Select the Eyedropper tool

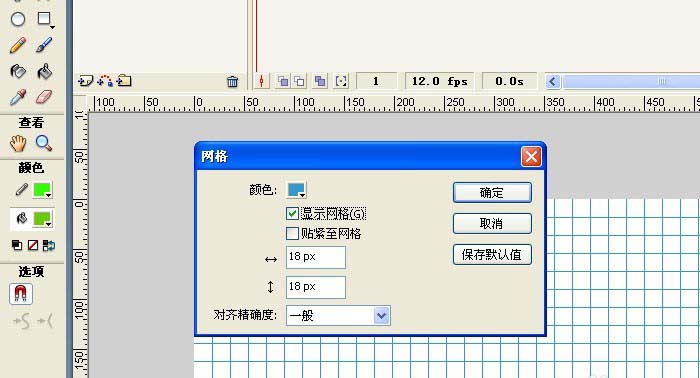point(18,97)
